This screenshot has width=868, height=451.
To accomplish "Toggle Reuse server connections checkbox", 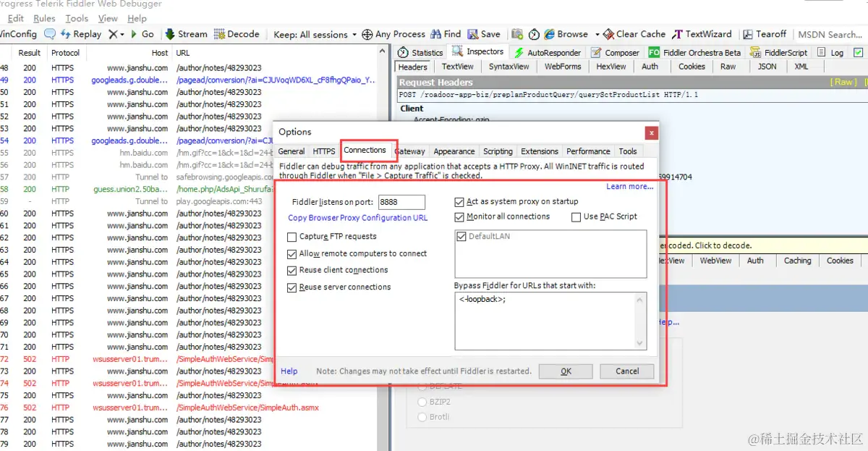I will (292, 287).
